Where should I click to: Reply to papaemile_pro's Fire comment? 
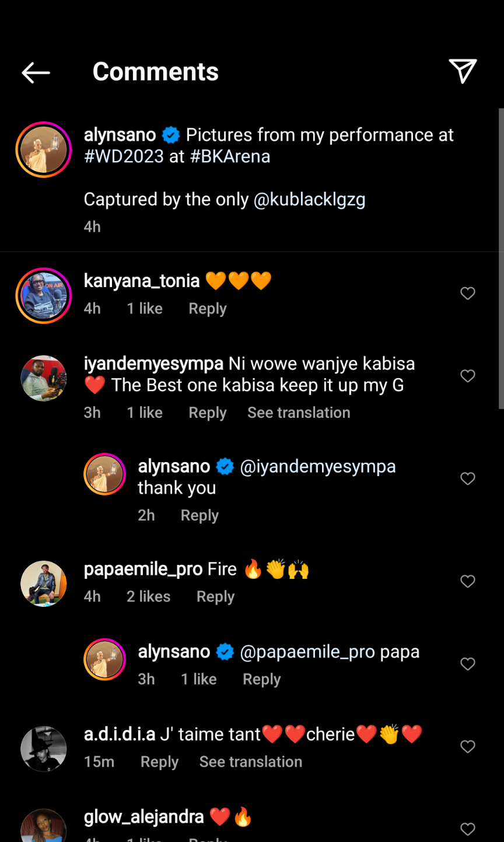(x=215, y=597)
